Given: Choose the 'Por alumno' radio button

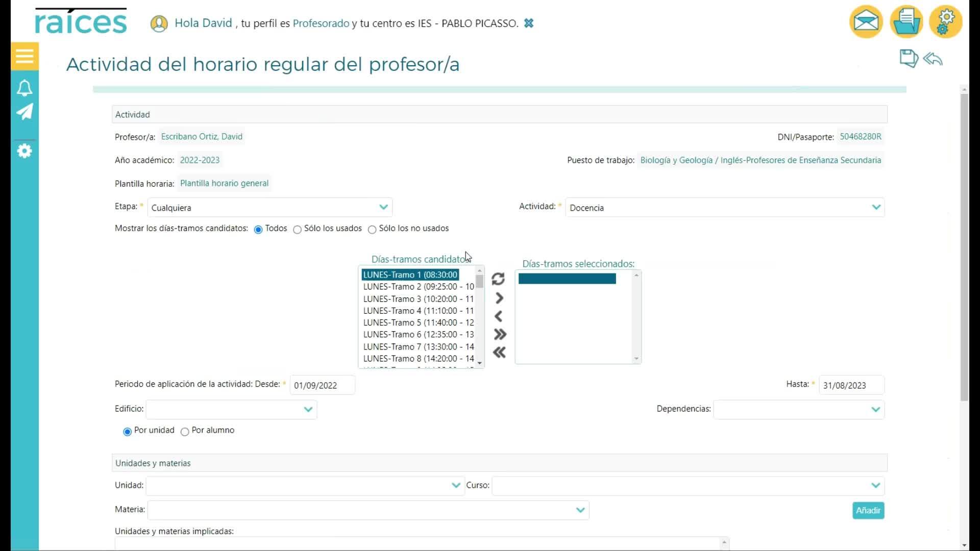Looking at the screenshot, I should tap(185, 432).
